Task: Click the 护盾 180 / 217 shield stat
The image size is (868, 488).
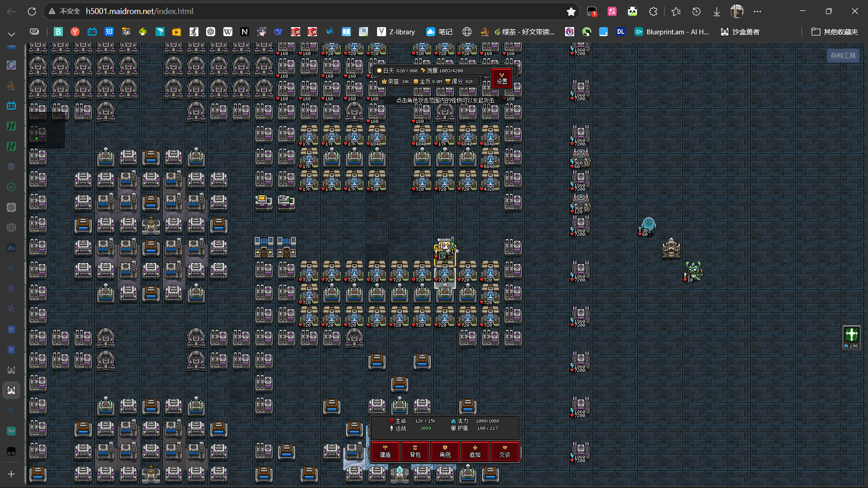Action: (x=474, y=428)
